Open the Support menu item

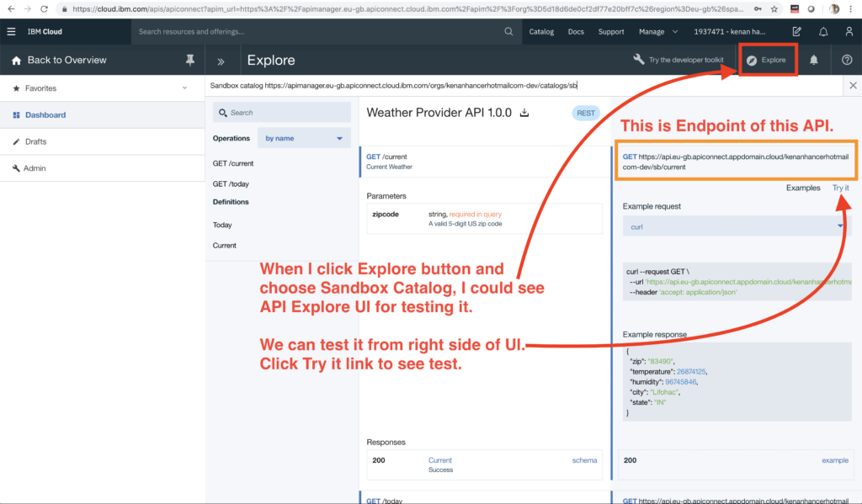tap(611, 32)
